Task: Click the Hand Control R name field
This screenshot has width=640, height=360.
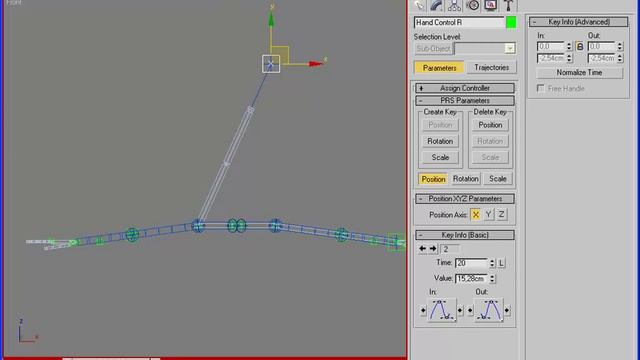Action: pyautogui.click(x=459, y=22)
